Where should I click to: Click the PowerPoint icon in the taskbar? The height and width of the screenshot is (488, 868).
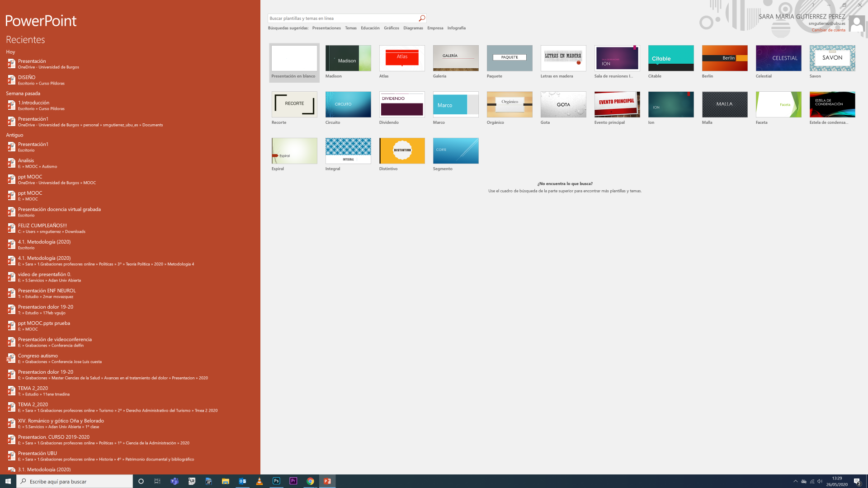[x=327, y=481]
